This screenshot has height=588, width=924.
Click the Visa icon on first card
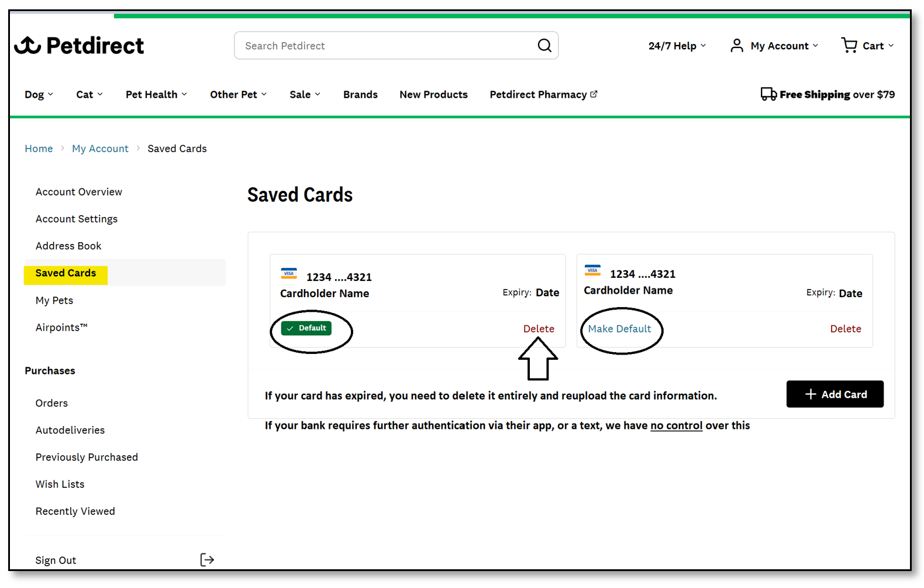pyautogui.click(x=289, y=274)
